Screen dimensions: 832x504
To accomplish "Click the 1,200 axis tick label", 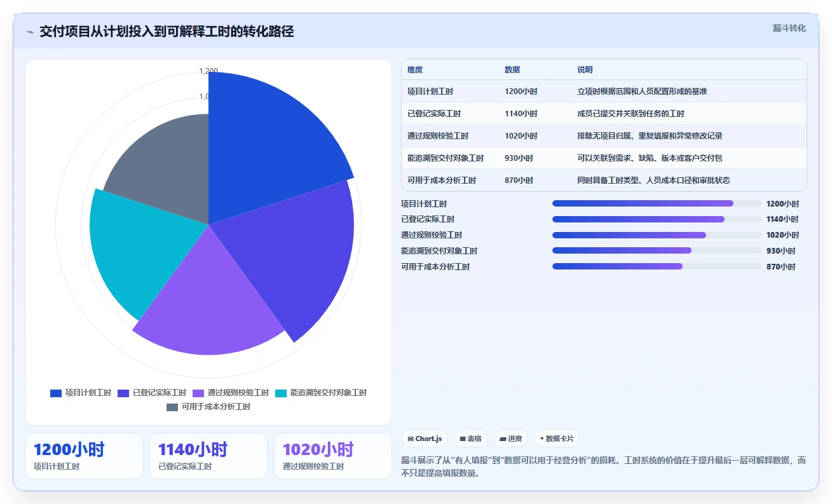I will tap(208, 71).
